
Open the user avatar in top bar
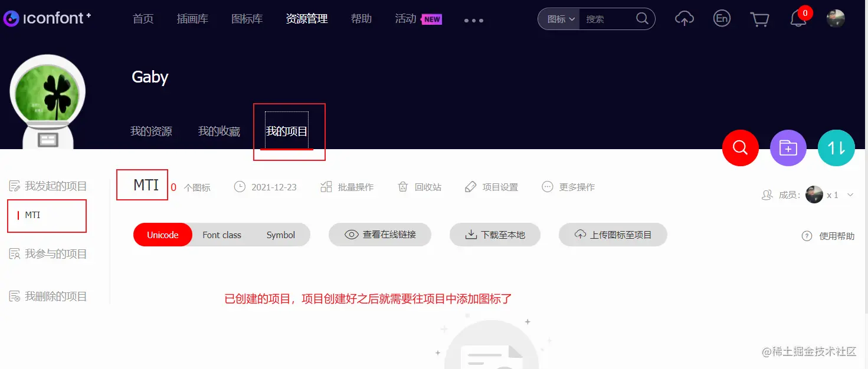(x=836, y=19)
